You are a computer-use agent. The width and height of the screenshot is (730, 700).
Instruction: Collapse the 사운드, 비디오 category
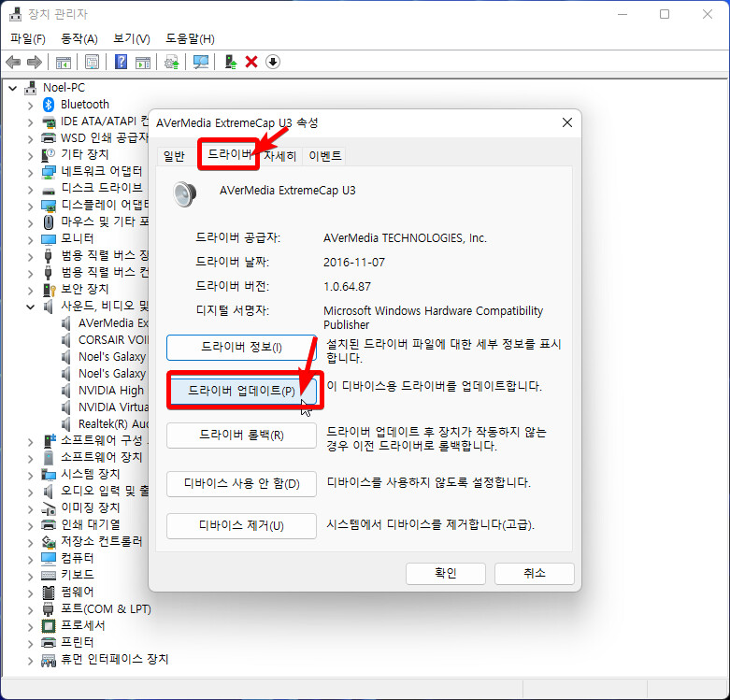tap(30, 307)
